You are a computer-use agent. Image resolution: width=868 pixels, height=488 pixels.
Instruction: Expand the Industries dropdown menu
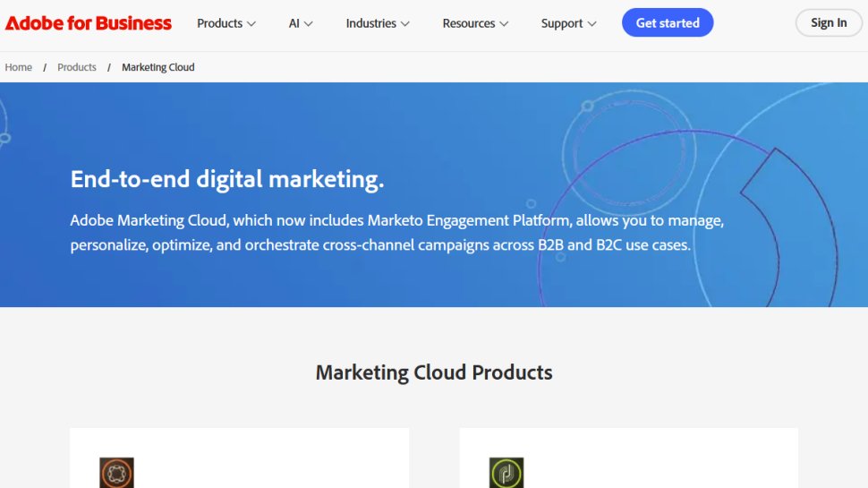(378, 23)
